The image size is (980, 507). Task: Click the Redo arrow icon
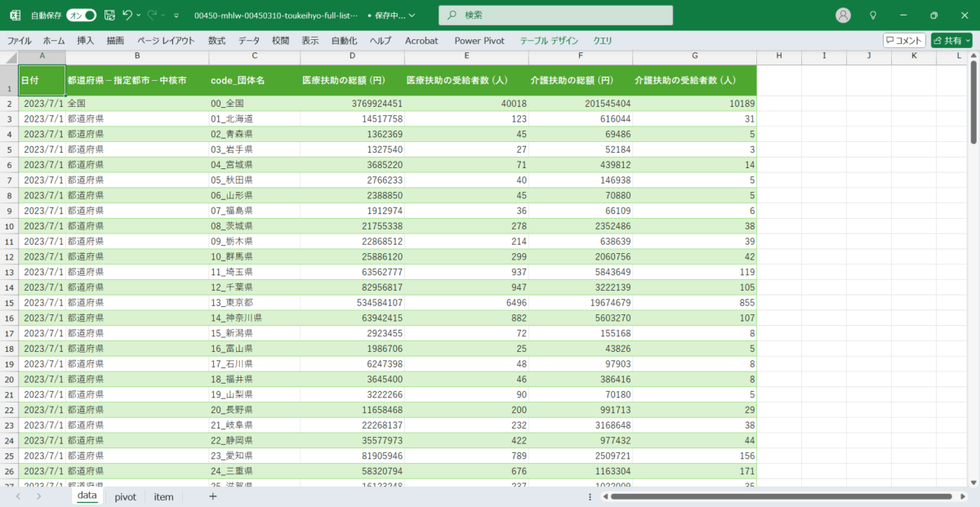[x=152, y=15]
